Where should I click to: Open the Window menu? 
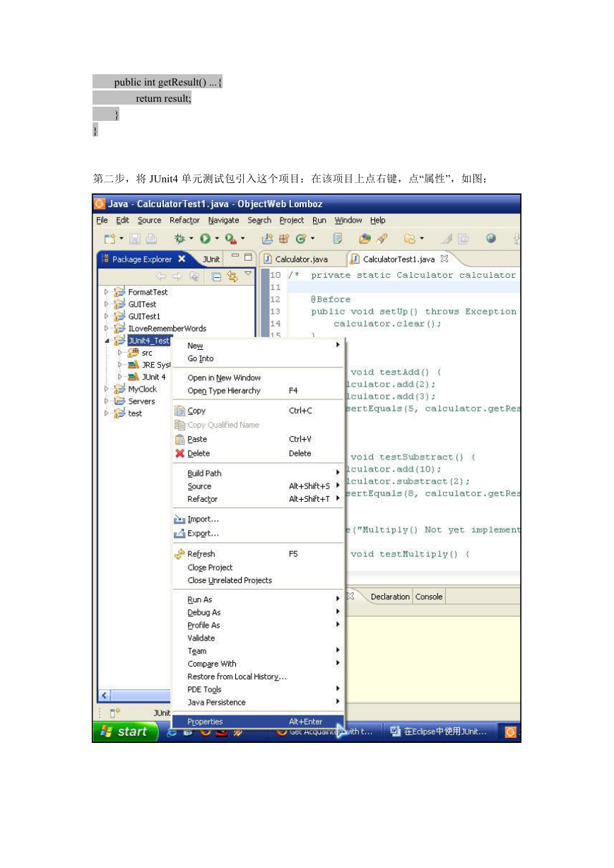(348, 221)
